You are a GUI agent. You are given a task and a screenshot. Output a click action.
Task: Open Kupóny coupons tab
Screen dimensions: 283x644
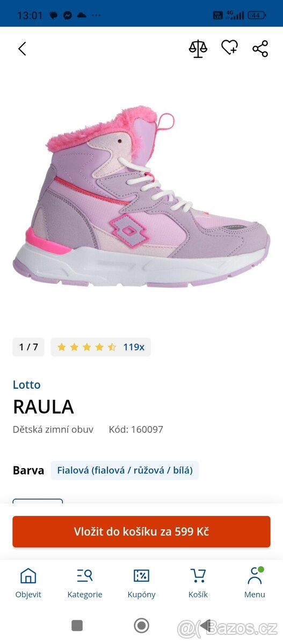142,583
